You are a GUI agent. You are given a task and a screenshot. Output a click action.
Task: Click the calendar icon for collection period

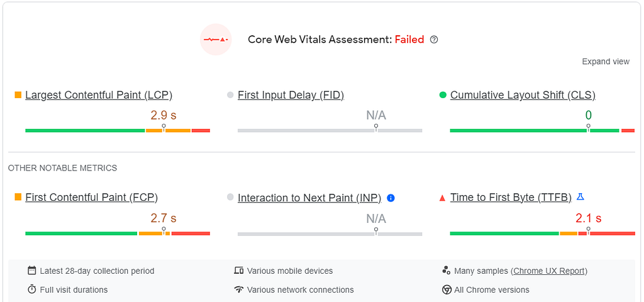(x=32, y=271)
